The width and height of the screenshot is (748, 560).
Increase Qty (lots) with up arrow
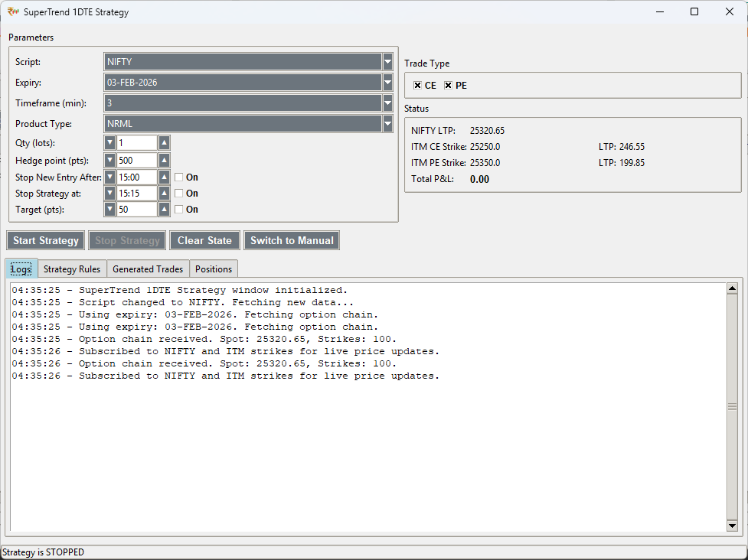164,143
